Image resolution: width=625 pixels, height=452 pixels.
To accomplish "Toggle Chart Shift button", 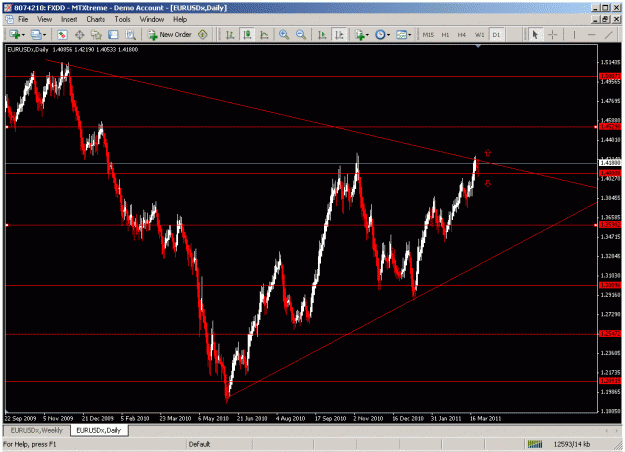I will [340, 35].
